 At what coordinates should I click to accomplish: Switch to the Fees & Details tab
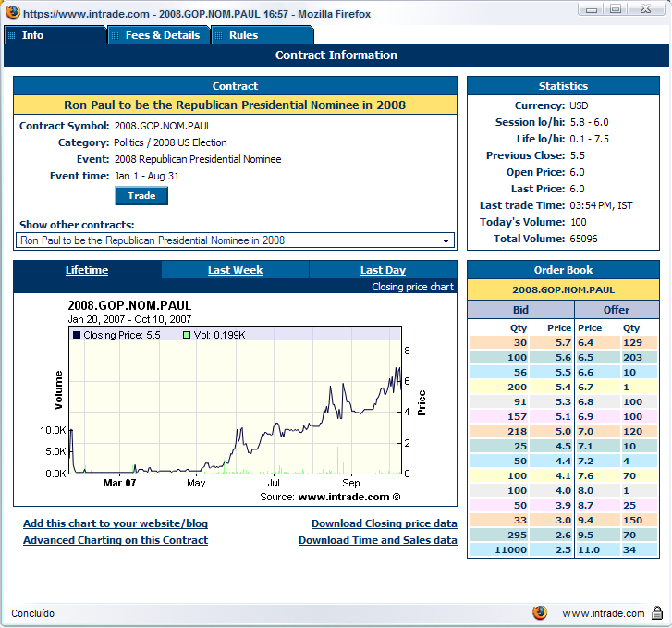click(x=159, y=35)
